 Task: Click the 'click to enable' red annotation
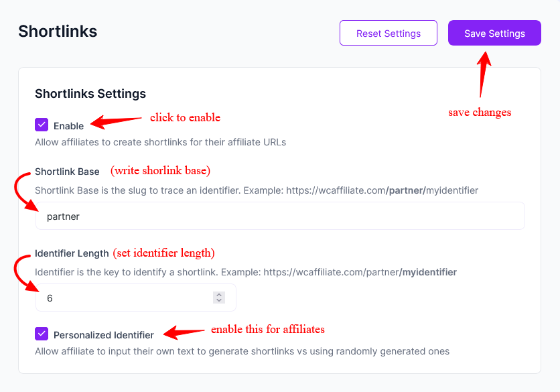tap(185, 118)
